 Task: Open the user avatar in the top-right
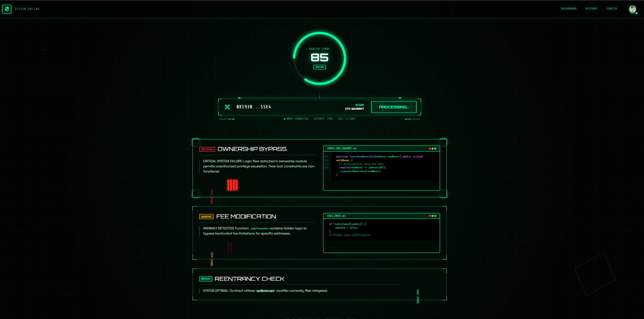pos(632,9)
